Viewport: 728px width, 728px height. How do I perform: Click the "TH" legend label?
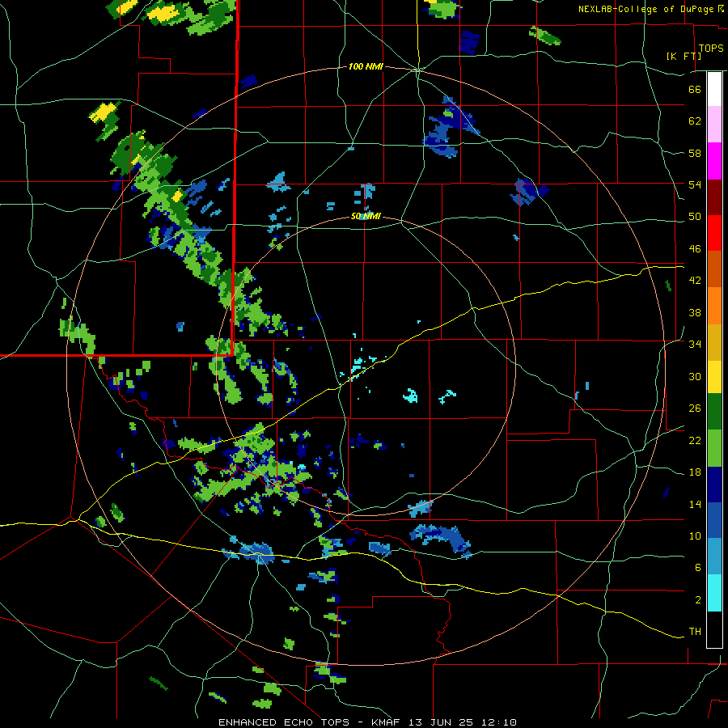tap(695, 632)
